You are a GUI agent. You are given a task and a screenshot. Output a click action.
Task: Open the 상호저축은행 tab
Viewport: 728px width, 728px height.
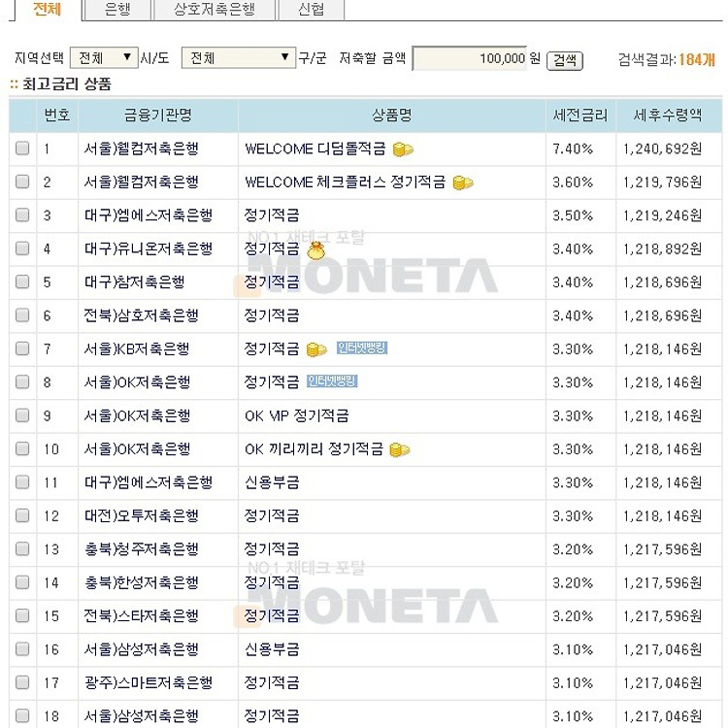(x=214, y=10)
